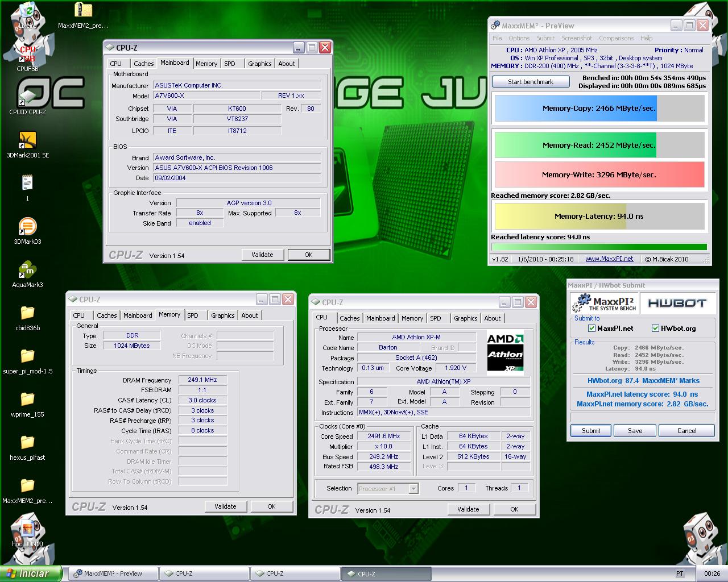This screenshot has height=582, width=728.
Task: Open the text file named 1
Action: point(27,188)
